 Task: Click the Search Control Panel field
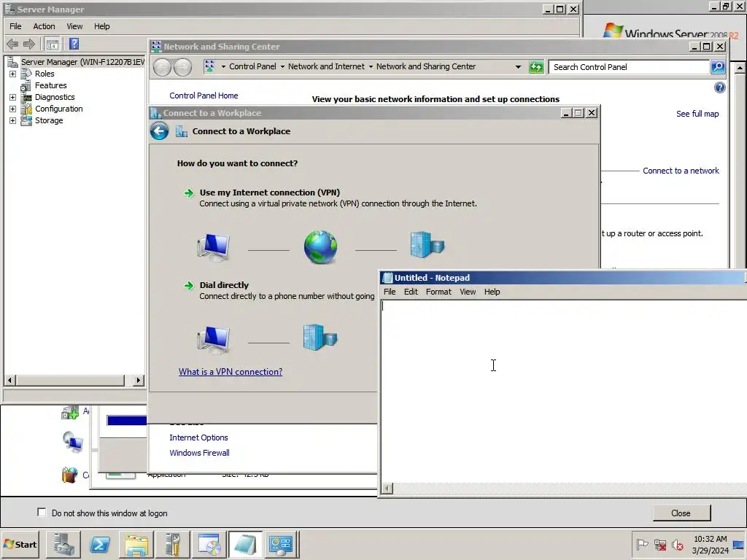(x=629, y=67)
